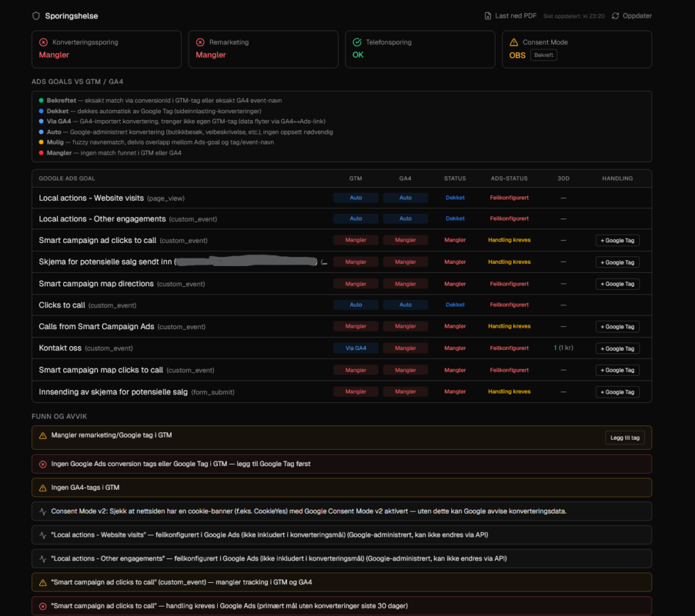This screenshot has width=695, height=616.
Task: Click the ADS-STATUS column header
Action: coord(509,178)
